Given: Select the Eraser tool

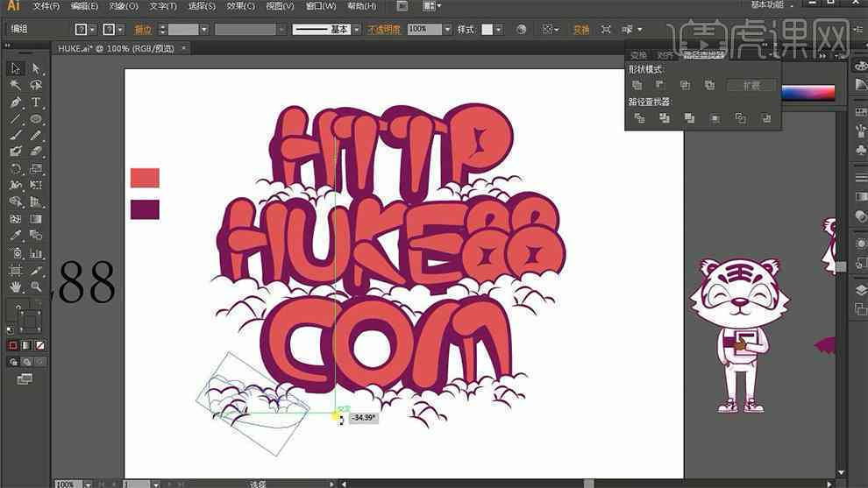Looking at the screenshot, I should (x=36, y=151).
